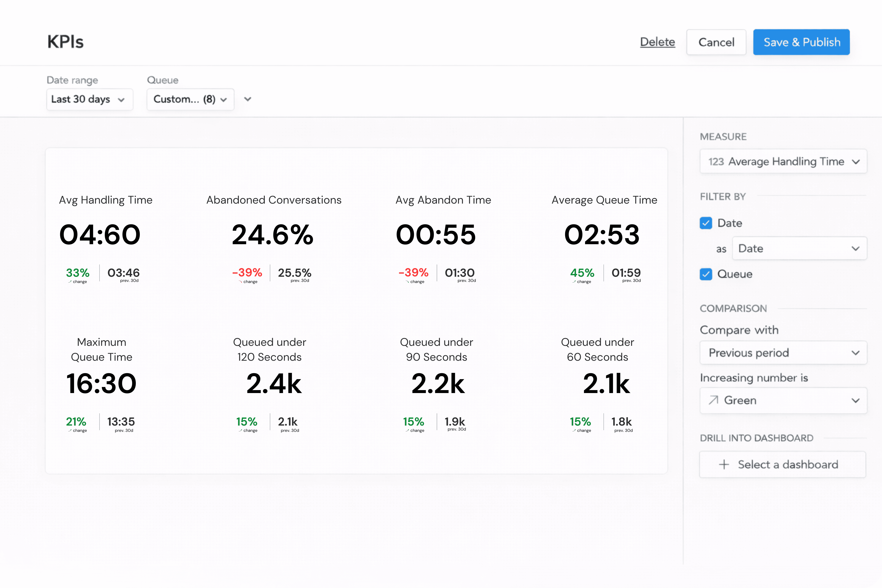Viewport: 882px width, 588px height.
Task: Select the Maximum Queue Time 16:30 value
Action: click(x=101, y=383)
